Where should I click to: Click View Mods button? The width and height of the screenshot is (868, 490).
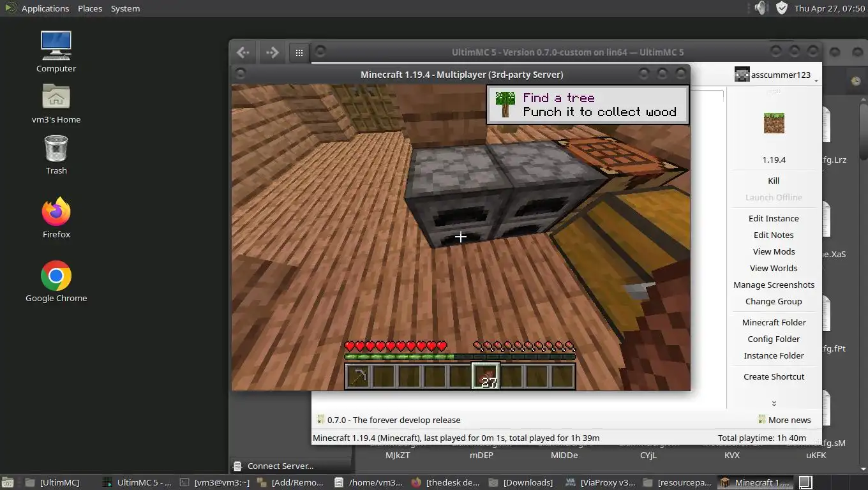(x=774, y=251)
